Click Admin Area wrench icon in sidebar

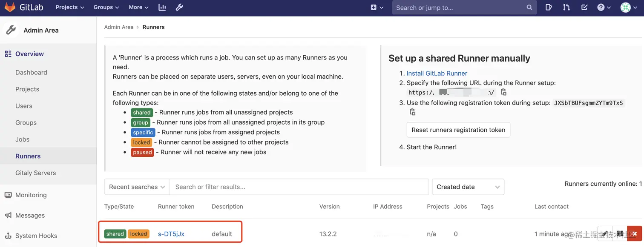pyautogui.click(x=11, y=30)
